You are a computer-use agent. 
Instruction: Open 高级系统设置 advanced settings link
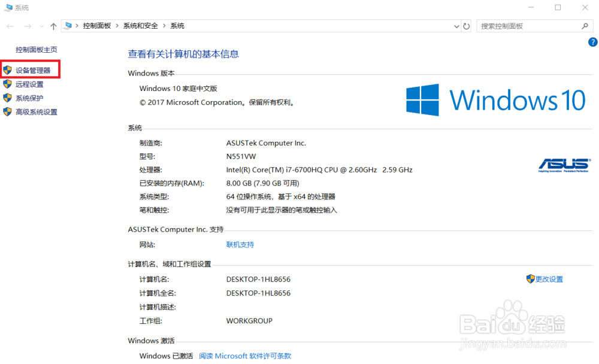coord(37,112)
